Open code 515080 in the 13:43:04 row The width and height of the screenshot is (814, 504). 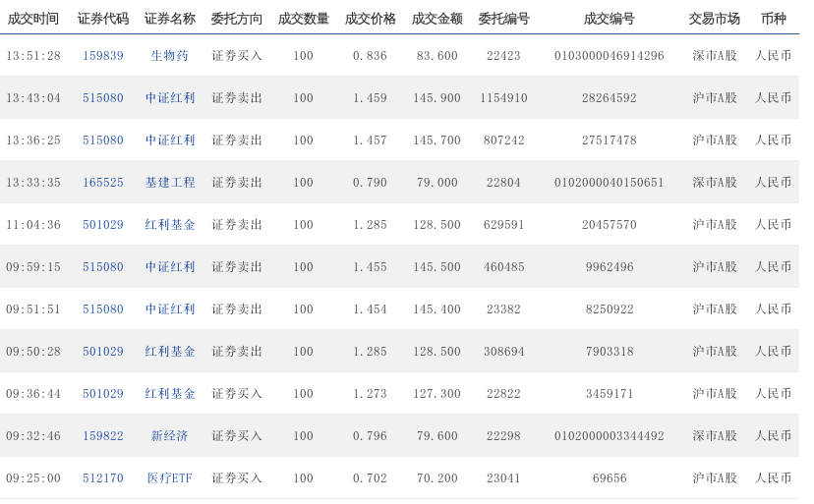(103, 97)
